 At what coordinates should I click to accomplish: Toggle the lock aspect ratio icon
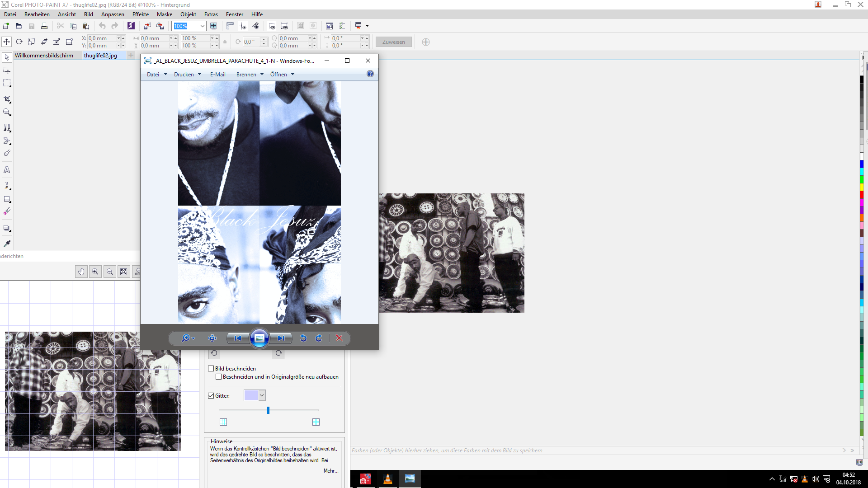tap(225, 42)
